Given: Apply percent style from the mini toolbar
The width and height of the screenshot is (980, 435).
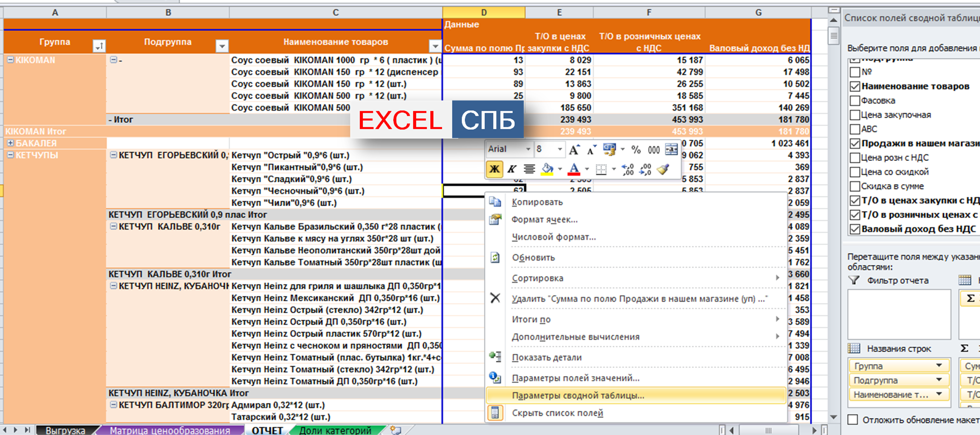Looking at the screenshot, I should (636, 150).
